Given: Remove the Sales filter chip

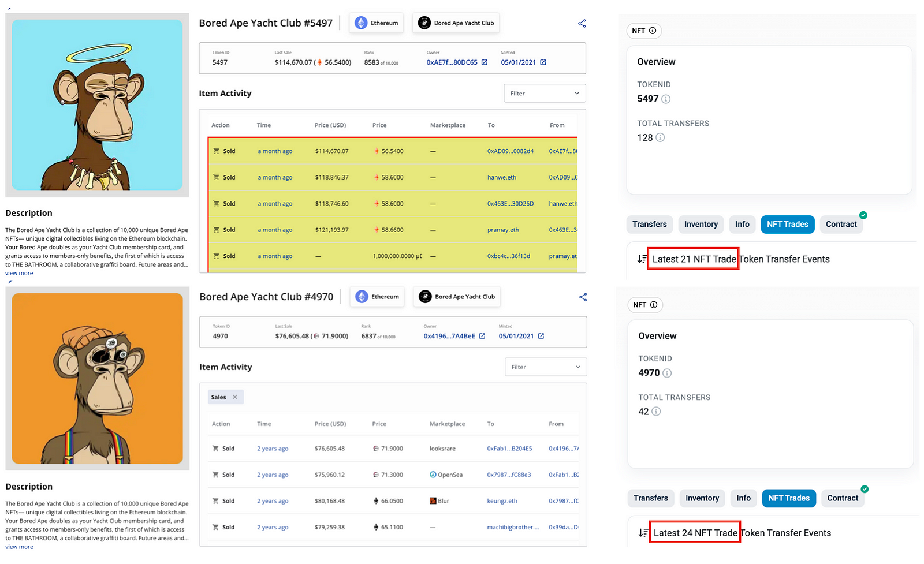Looking at the screenshot, I should (235, 397).
